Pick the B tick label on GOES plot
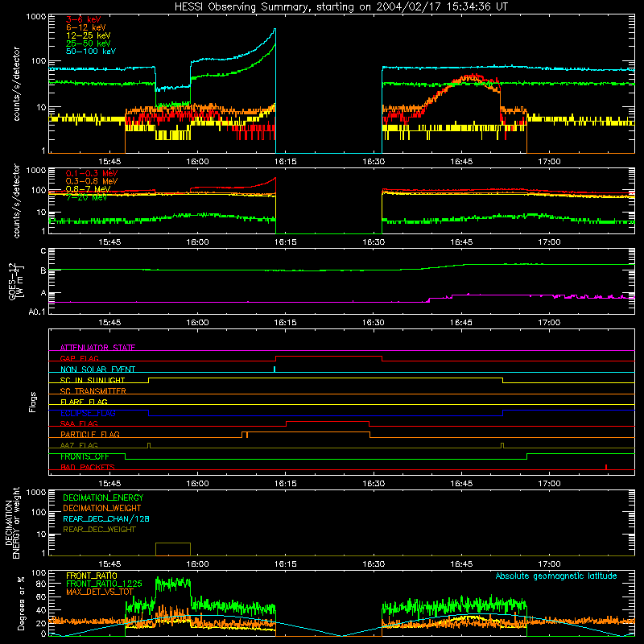 (43, 270)
